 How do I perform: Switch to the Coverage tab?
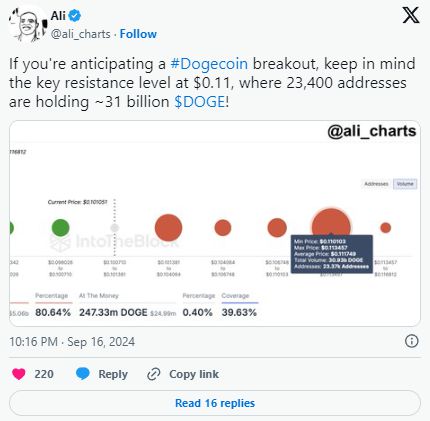[x=235, y=296]
